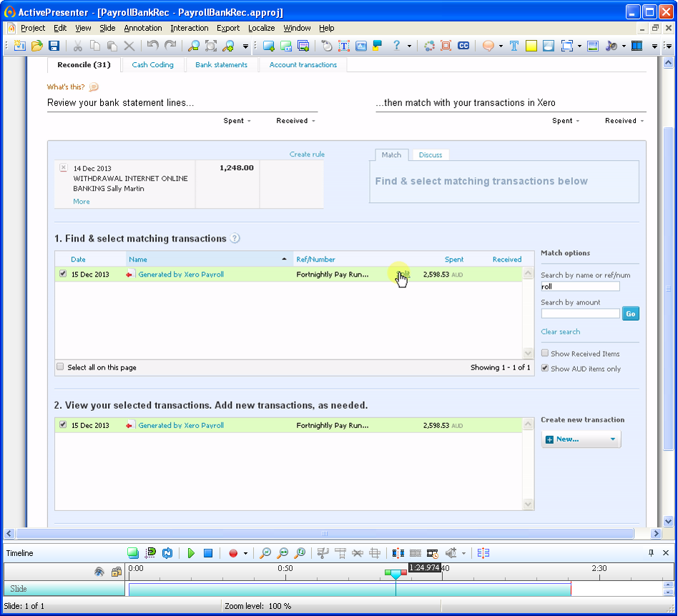Open the Spent dropdown under bank statement lines
The height and width of the screenshot is (616, 678).
tap(237, 121)
